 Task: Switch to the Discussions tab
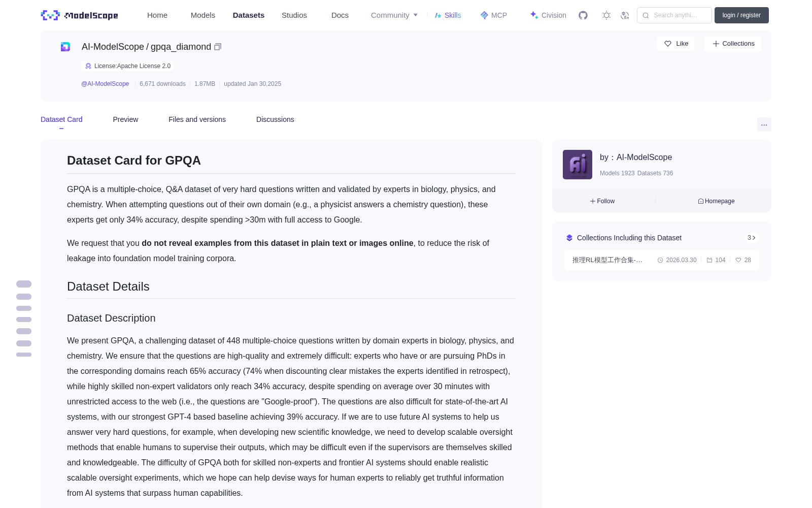point(275,119)
